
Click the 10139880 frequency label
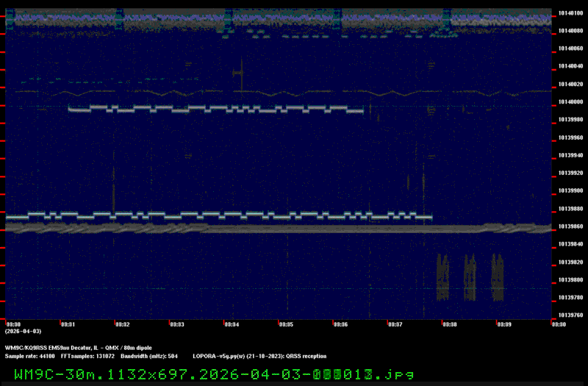570,209
